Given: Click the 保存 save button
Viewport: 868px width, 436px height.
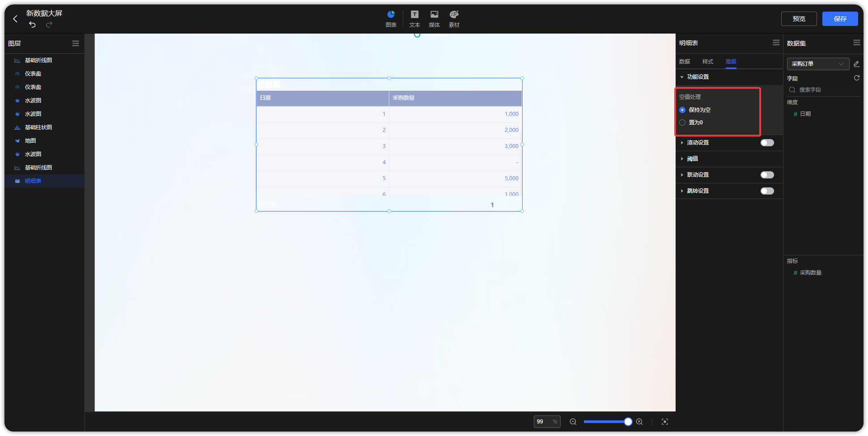Looking at the screenshot, I should (840, 19).
